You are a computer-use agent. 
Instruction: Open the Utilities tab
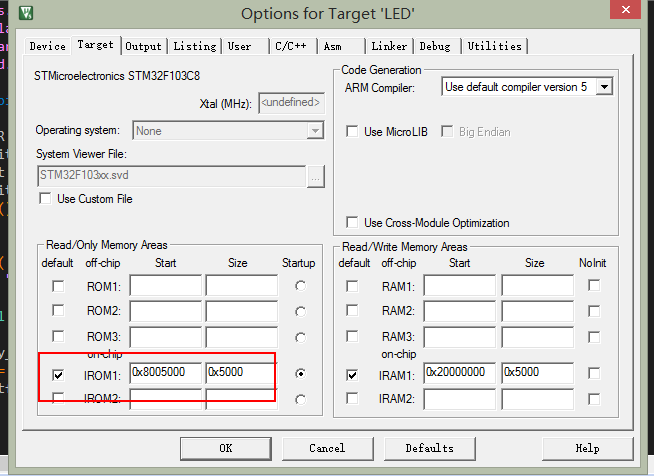(495, 46)
